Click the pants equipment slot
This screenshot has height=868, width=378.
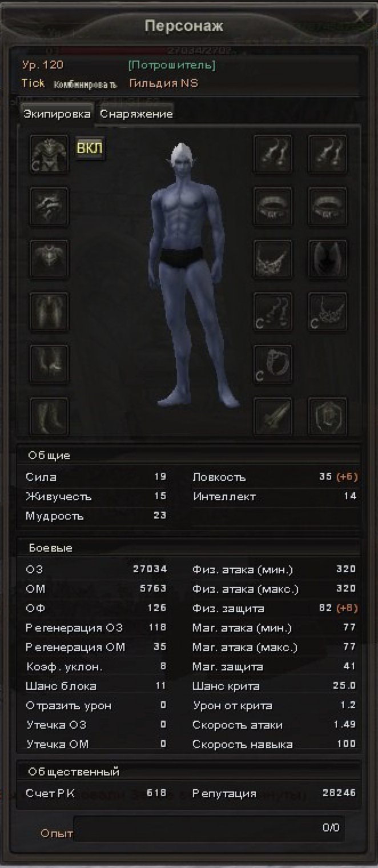coord(49,312)
